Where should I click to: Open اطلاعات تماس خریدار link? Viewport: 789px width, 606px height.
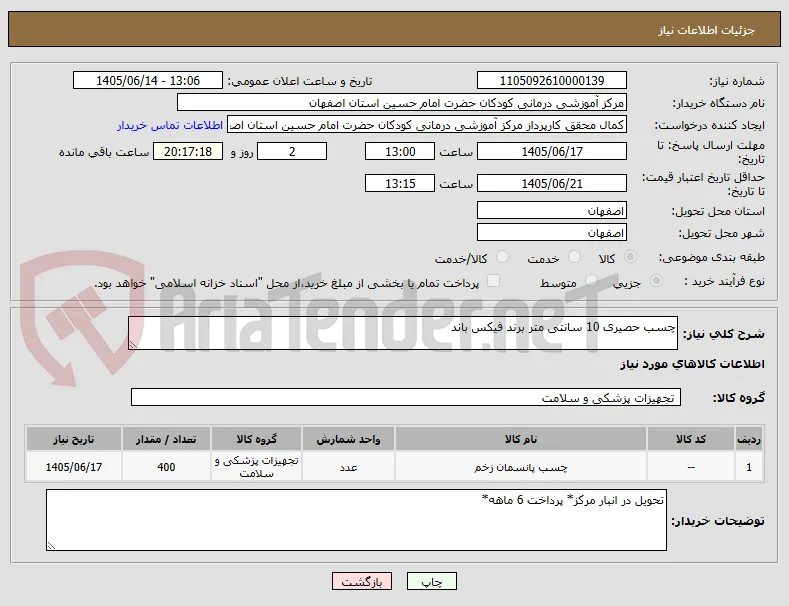(x=170, y=125)
